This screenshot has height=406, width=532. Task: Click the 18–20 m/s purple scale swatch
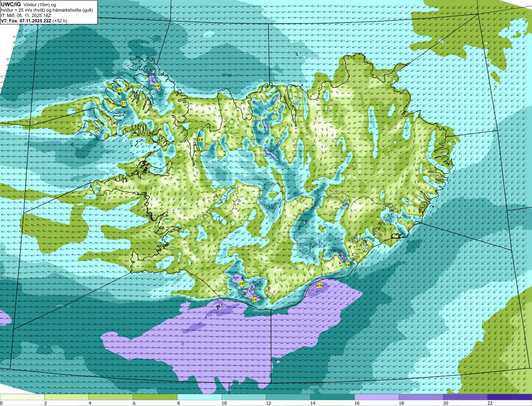421,397
